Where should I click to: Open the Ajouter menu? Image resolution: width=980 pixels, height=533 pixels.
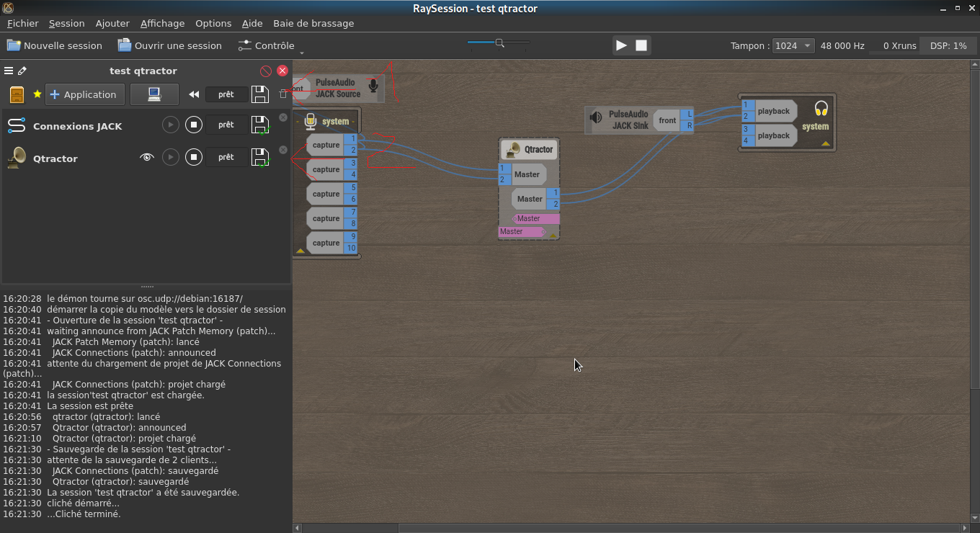[112, 23]
